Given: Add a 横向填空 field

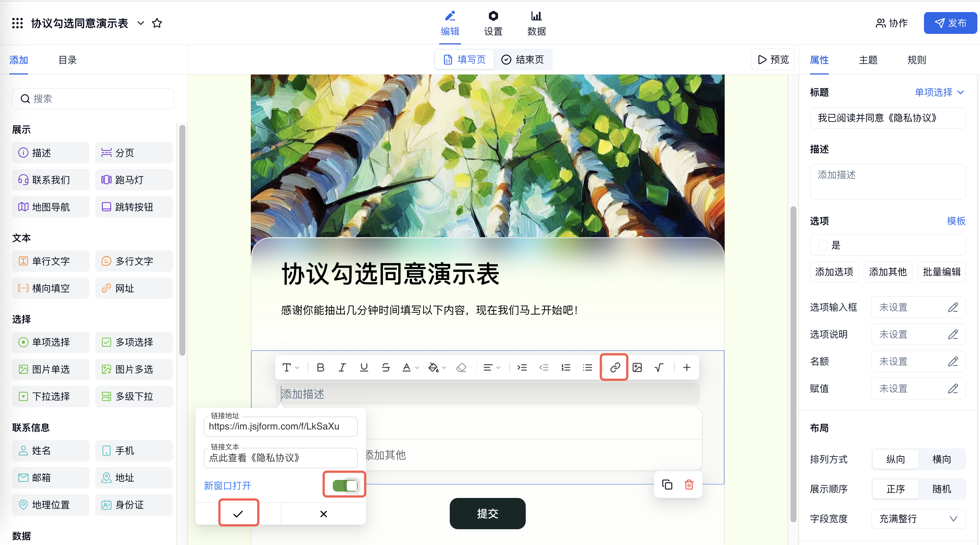Looking at the screenshot, I should (51, 288).
